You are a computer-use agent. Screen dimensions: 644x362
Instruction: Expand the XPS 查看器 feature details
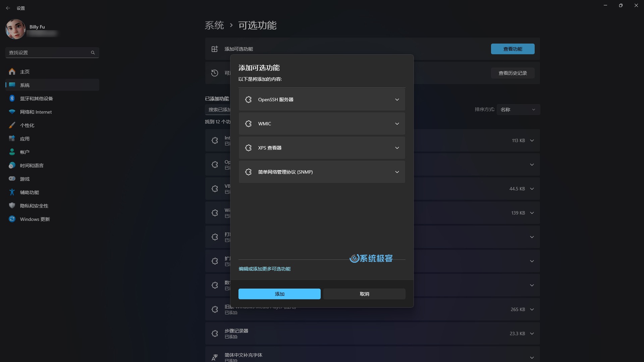tap(397, 147)
